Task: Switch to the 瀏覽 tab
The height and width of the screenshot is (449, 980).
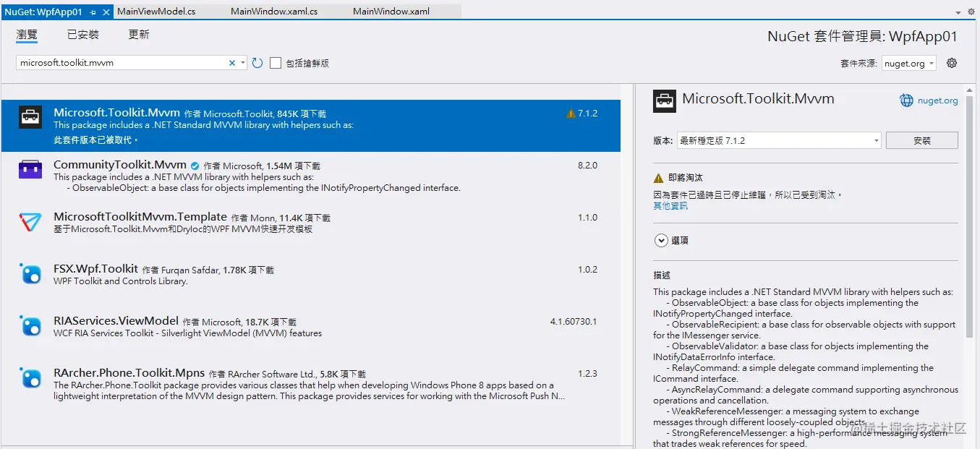Action: click(x=27, y=34)
